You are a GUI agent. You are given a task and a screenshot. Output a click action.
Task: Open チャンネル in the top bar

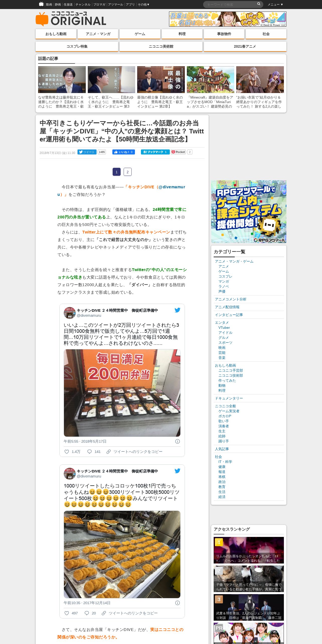[83, 5]
